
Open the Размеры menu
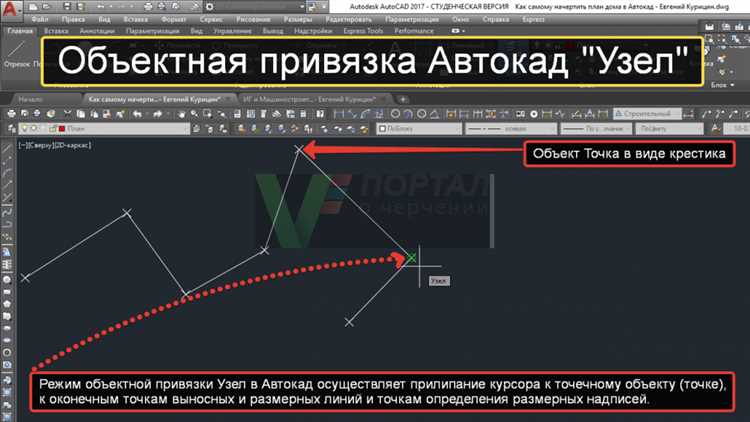click(x=298, y=20)
